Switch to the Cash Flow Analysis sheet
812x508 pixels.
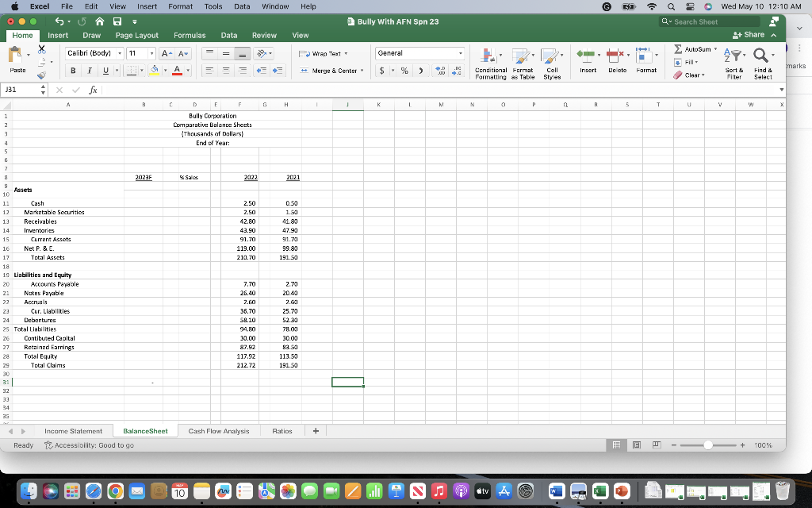(217, 430)
